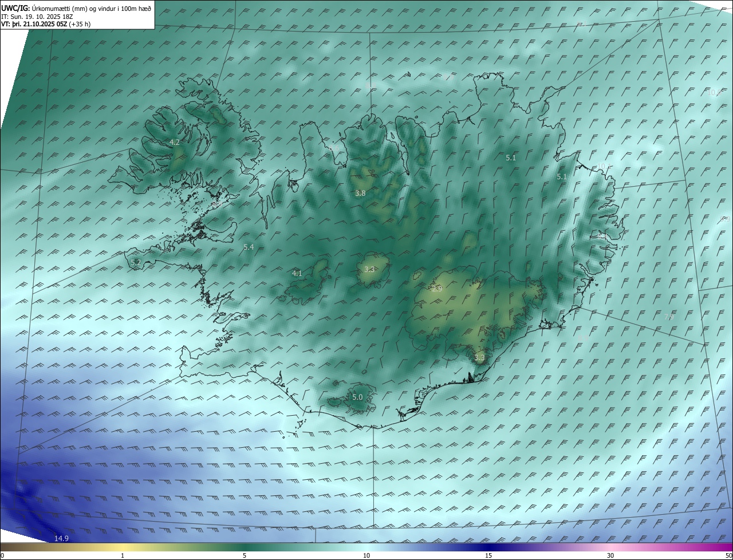The image size is (733, 560).
Task: Click the 15 tick label on the colour scale
Action: (488, 555)
